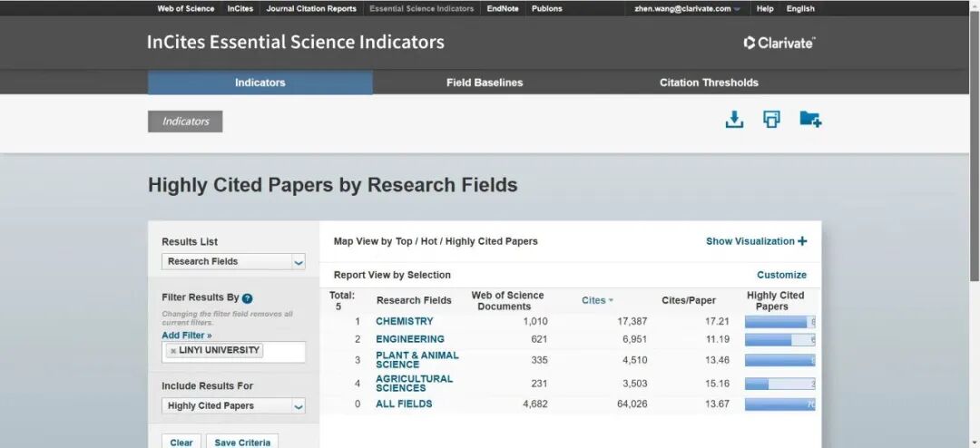Click the Highly Cited Papers column header
980x448 pixels.
776,300
